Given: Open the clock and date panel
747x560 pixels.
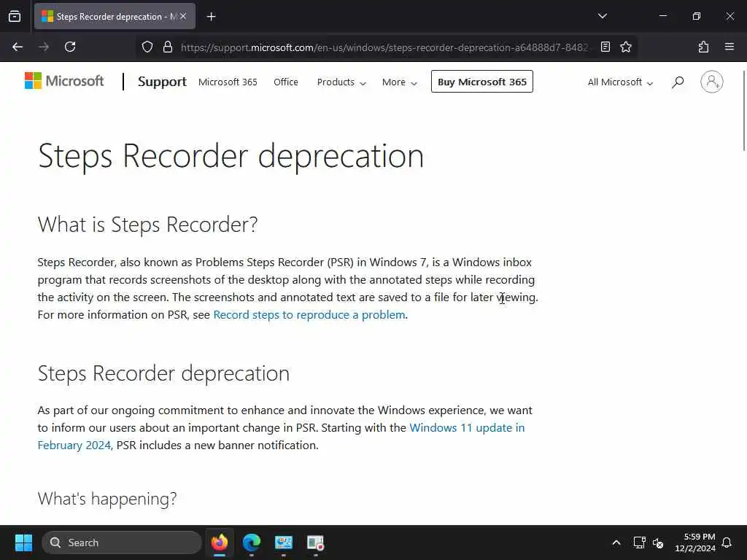Looking at the screenshot, I should point(695,542).
